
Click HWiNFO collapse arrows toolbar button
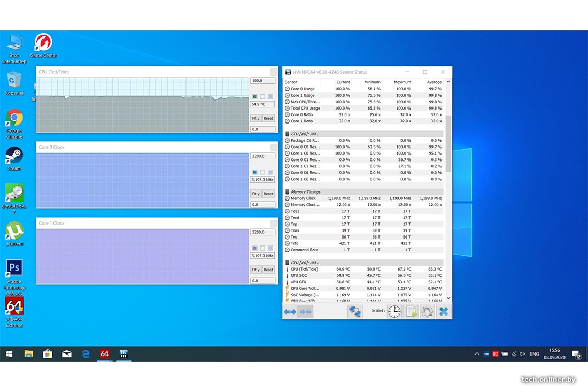[x=305, y=312]
